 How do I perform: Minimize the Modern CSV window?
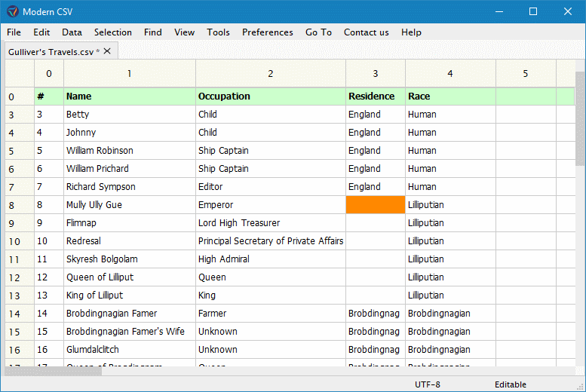click(x=499, y=11)
